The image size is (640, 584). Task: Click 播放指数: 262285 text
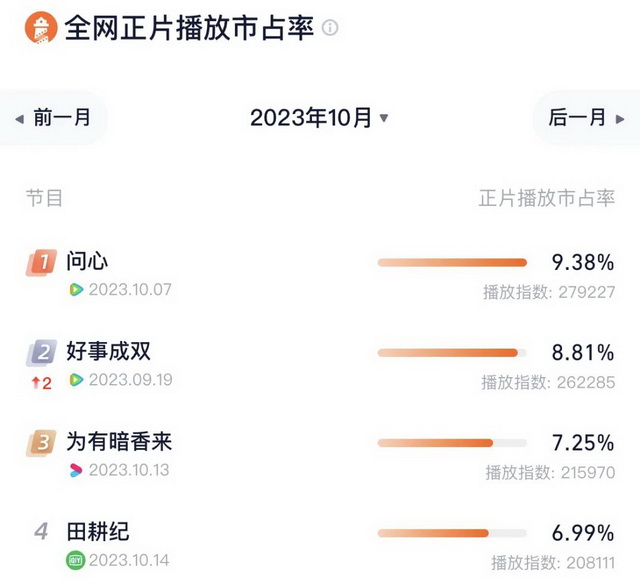548,382
